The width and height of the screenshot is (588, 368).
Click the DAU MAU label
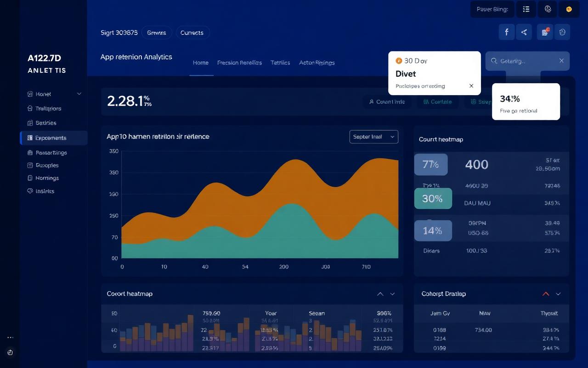[478, 203]
